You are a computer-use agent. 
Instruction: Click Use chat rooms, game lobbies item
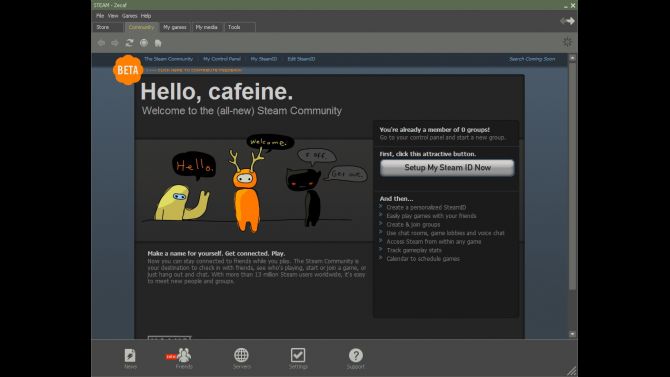(x=445, y=233)
